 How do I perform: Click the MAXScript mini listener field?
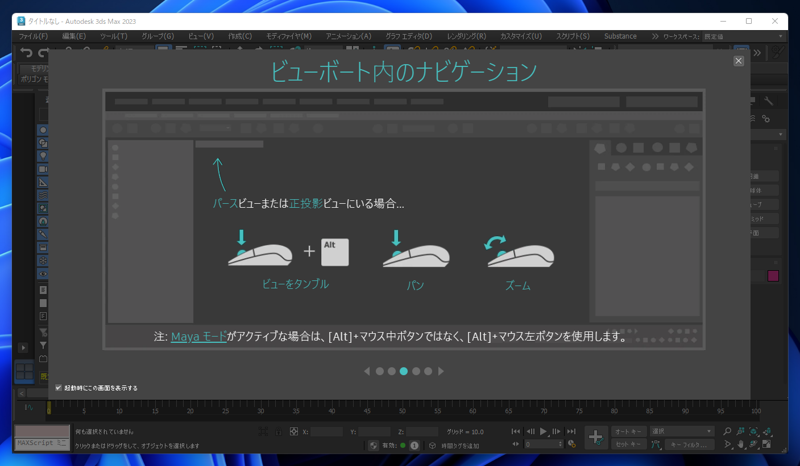tap(42, 443)
